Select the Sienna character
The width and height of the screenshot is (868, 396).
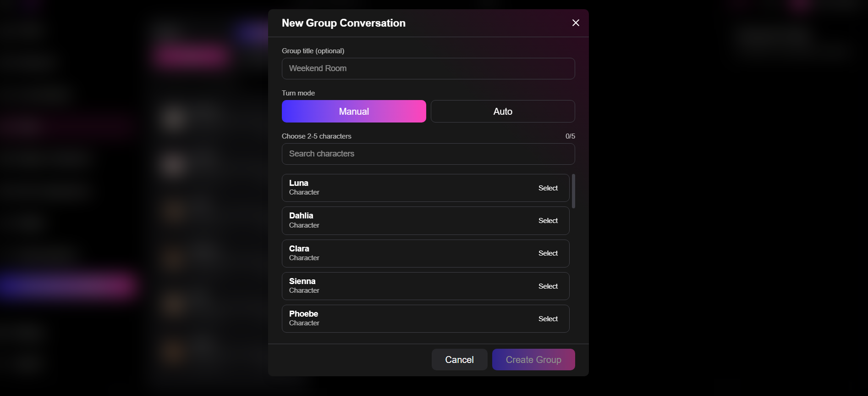pyautogui.click(x=548, y=286)
